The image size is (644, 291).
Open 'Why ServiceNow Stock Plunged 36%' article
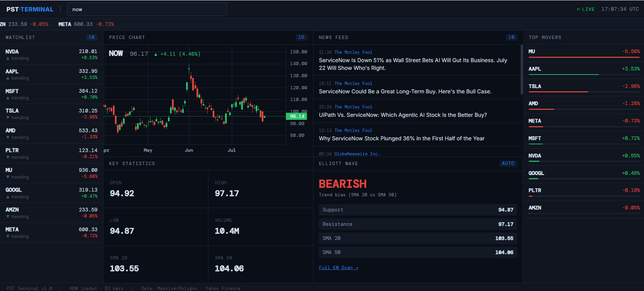[x=417, y=135]
